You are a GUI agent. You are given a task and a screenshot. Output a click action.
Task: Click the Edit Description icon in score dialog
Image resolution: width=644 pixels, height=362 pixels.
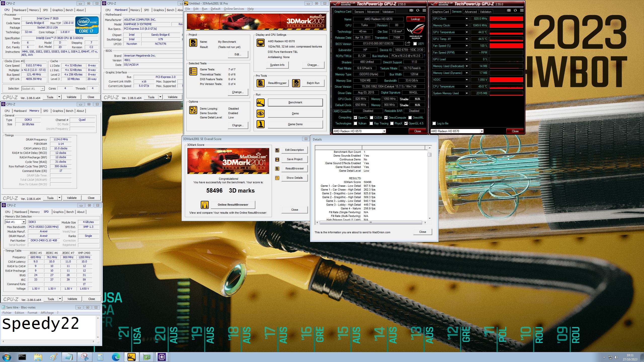tap(277, 150)
